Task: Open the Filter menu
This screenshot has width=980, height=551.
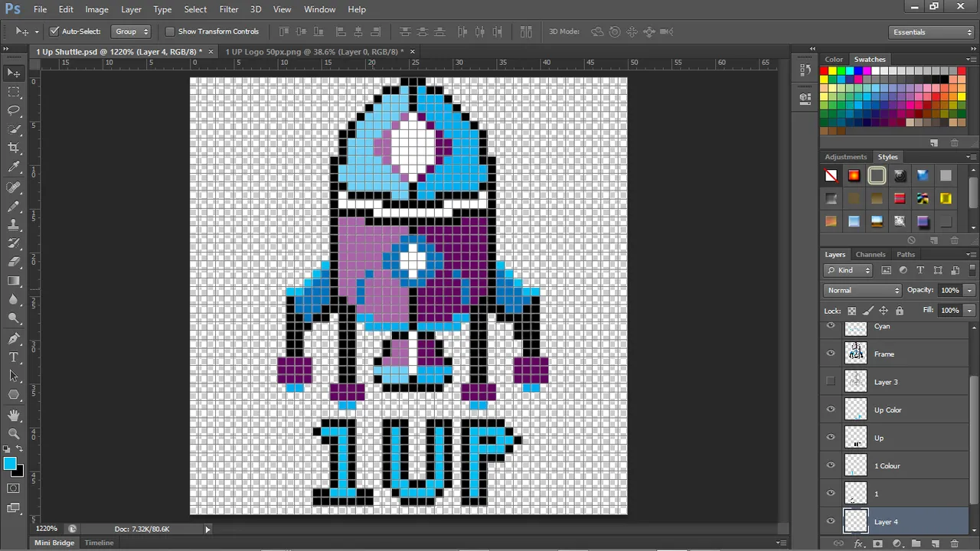Action: [x=229, y=9]
